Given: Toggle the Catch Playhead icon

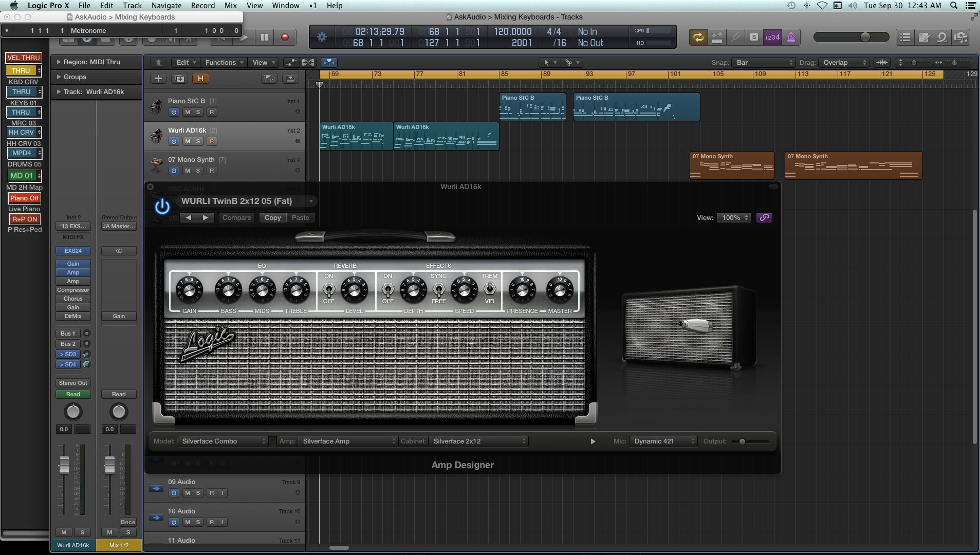Looking at the screenshot, I should pyautogui.click(x=329, y=62).
